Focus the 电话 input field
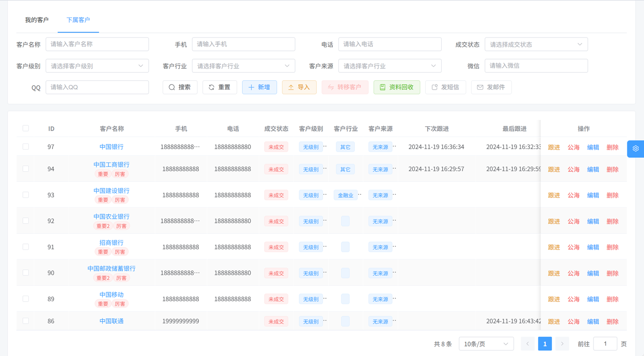Viewport: 644px width, 356px height. point(390,44)
